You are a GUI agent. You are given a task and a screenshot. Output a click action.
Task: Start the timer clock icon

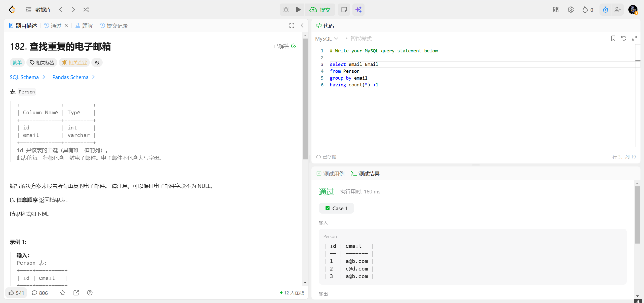605,10
